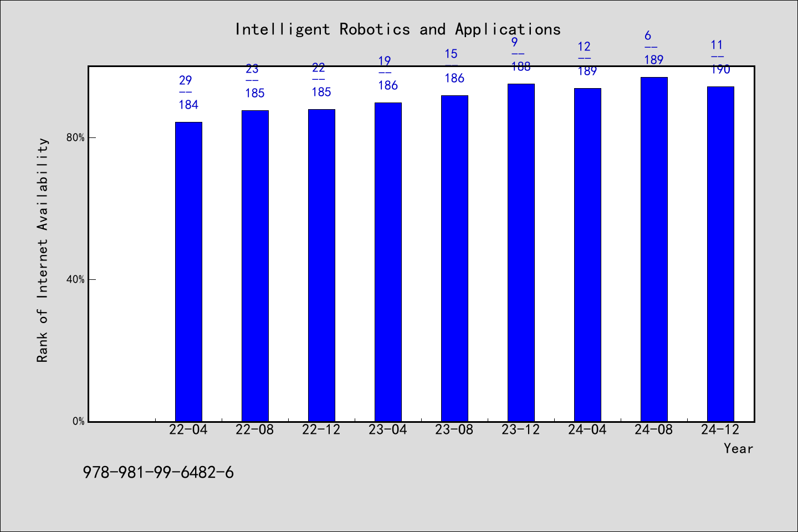
Task: Click the Year axis title
Action: tap(738, 448)
